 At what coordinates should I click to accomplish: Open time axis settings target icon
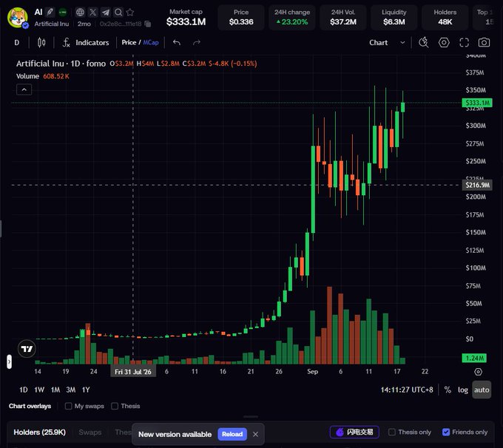pyautogui.click(x=478, y=372)
